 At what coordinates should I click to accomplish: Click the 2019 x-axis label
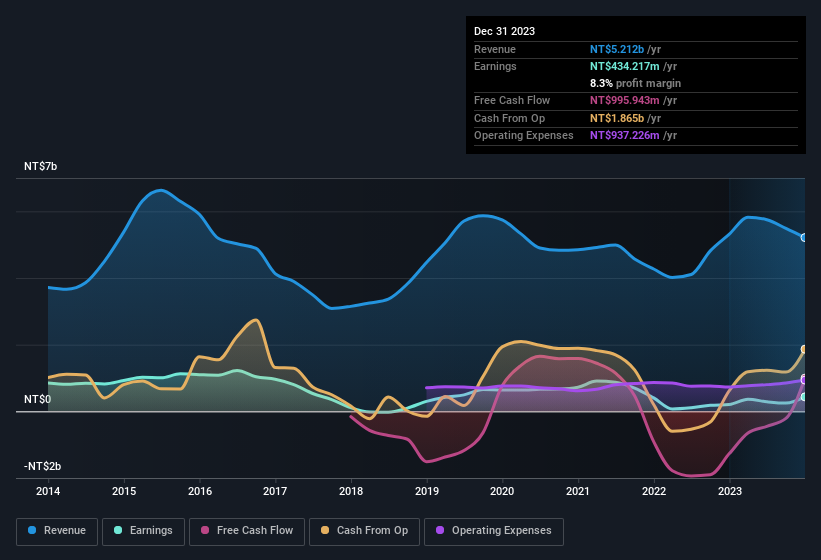[427, 491]
